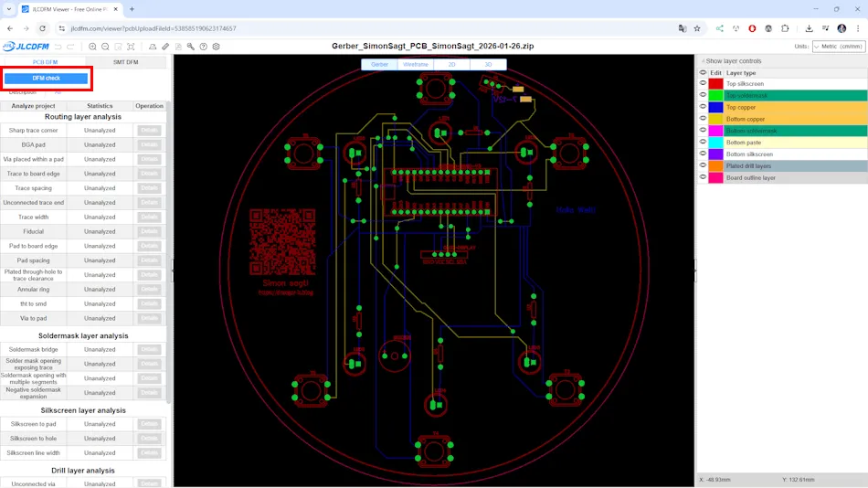Viewport: 868px width, 488px height.
Task: Fit the board to the screen
Action: (x=131, y=47)
